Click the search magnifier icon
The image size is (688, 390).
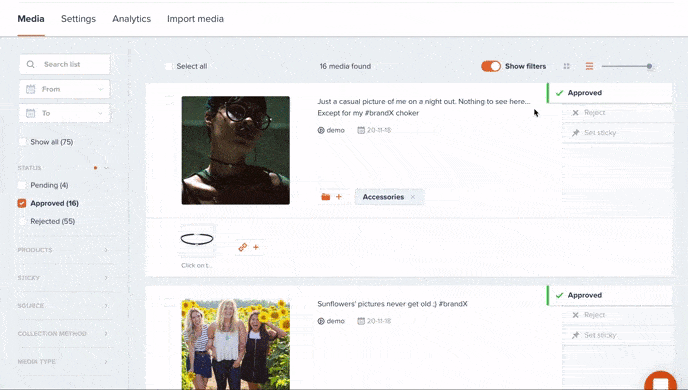30,64
